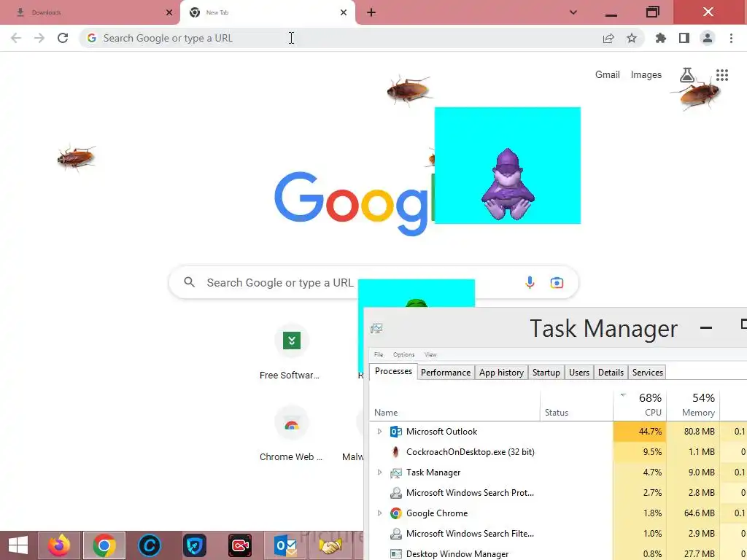Viewport: 747px width, 560px height.
Task: Open the Chrome profile avatar
Action: click(x=708, y=38)
